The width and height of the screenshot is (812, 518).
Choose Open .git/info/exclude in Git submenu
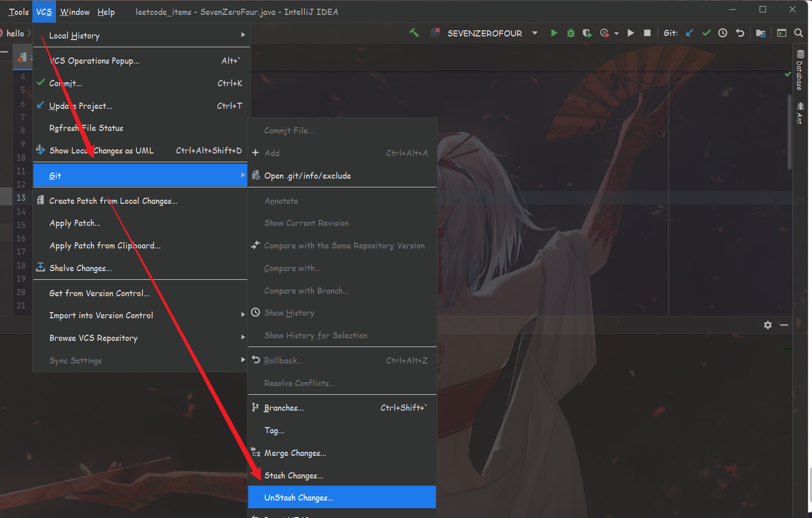pos(342,176)
